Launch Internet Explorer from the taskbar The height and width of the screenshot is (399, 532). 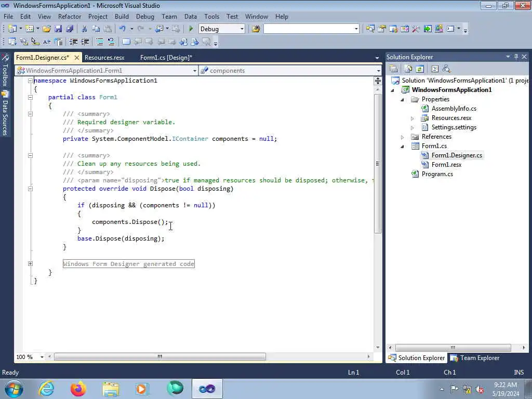point(46,389)
